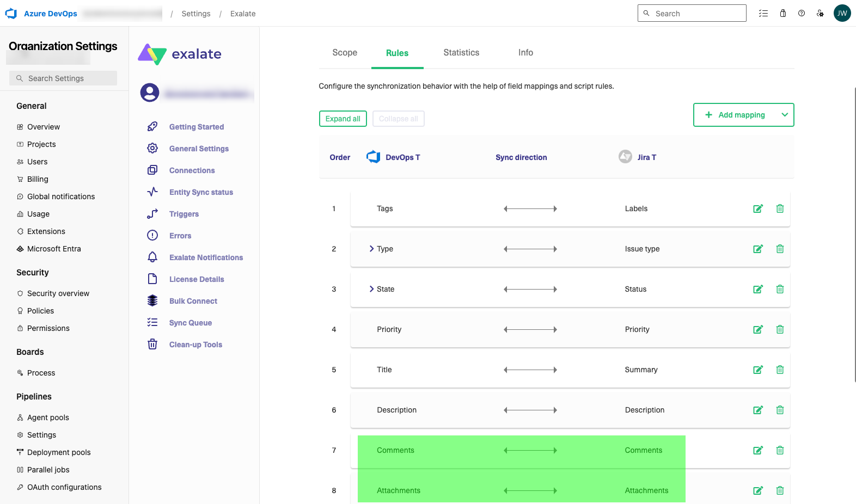856x504 pixels.
Task: Click the Sync direction column header
Action: click(x=521, y=157)
